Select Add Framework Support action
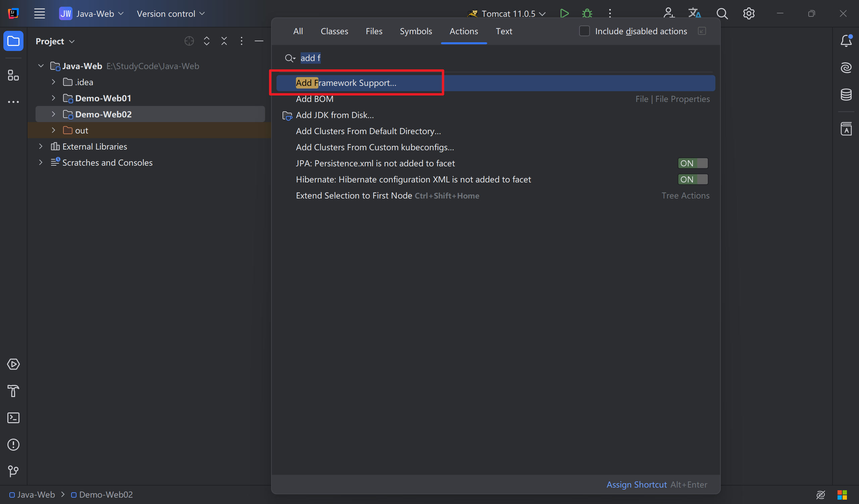Viewport: 859px width, 504px height. [x=496, y=83]
